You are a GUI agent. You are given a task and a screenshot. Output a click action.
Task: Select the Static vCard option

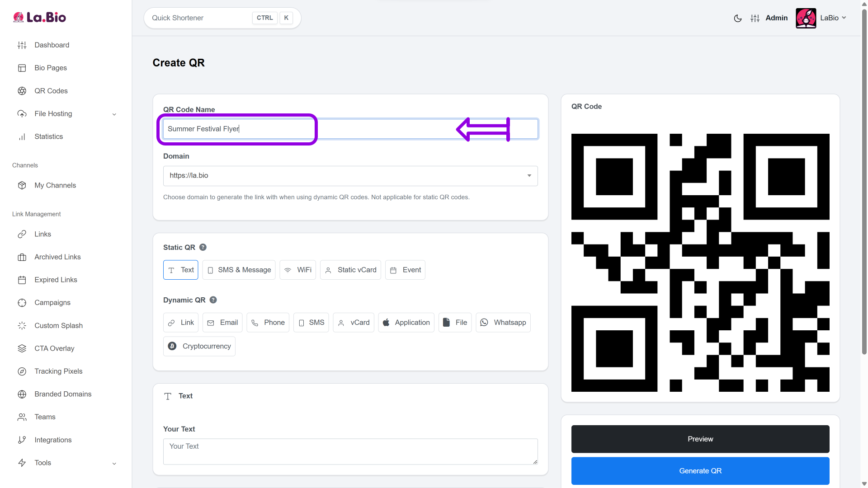tap(350, 270)
